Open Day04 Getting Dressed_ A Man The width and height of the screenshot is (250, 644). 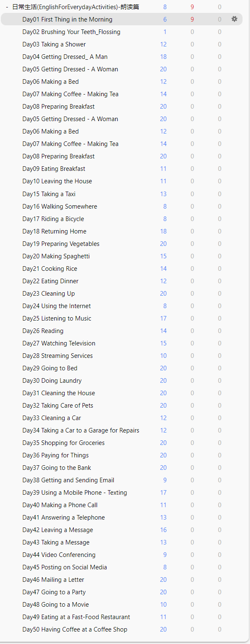pyautogui.click(x=65, y=57)
